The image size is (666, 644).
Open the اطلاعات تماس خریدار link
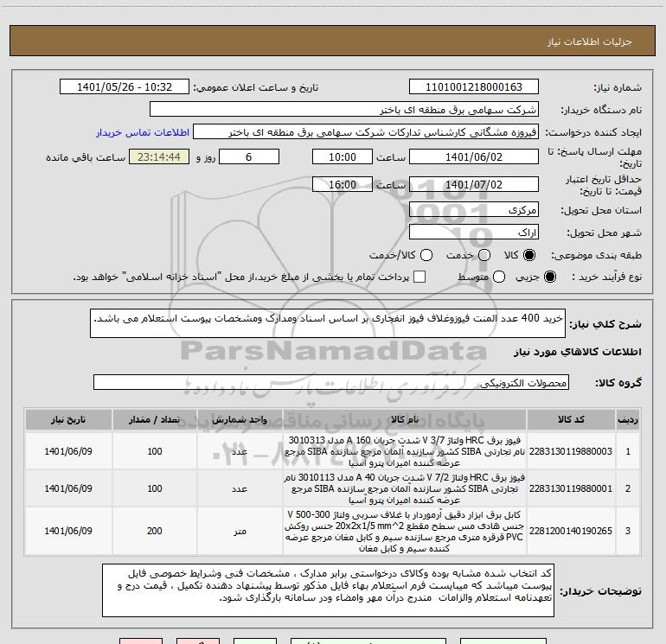(x=143, y=132)
